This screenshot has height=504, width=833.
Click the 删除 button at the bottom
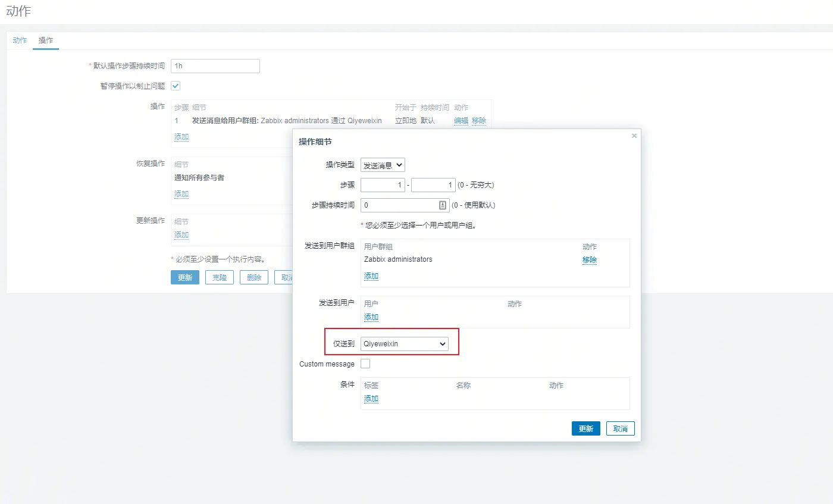coord(253,277)
